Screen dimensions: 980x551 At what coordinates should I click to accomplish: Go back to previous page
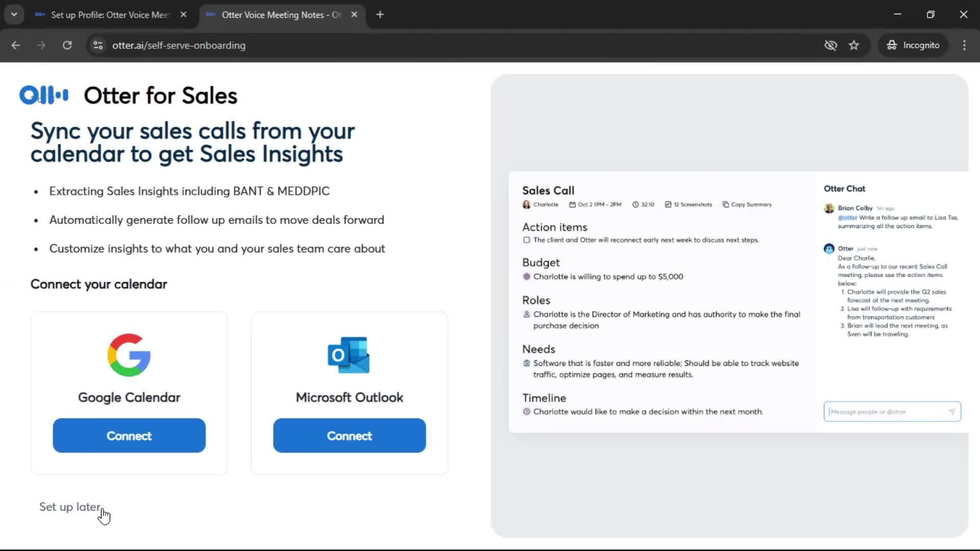(x=16, y=45)
